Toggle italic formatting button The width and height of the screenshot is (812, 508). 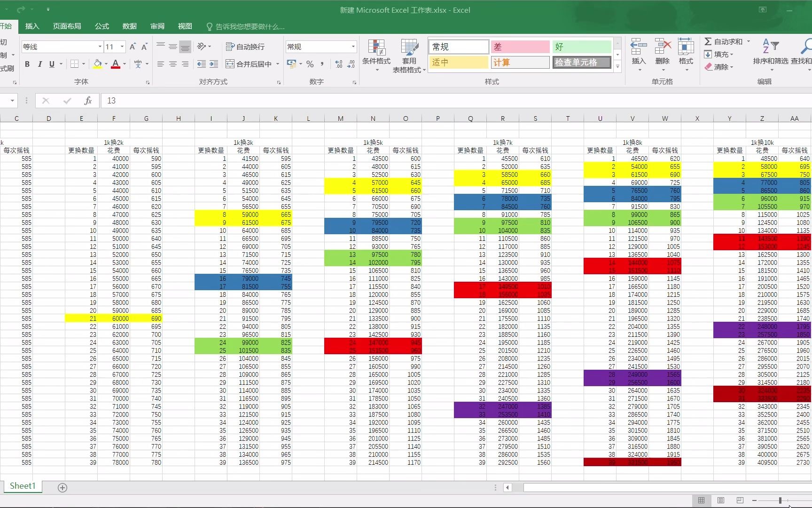click(39, 64)
